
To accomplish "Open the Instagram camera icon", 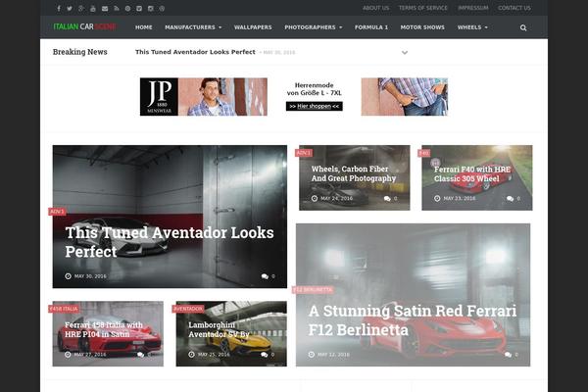I will tap(150, 8).
